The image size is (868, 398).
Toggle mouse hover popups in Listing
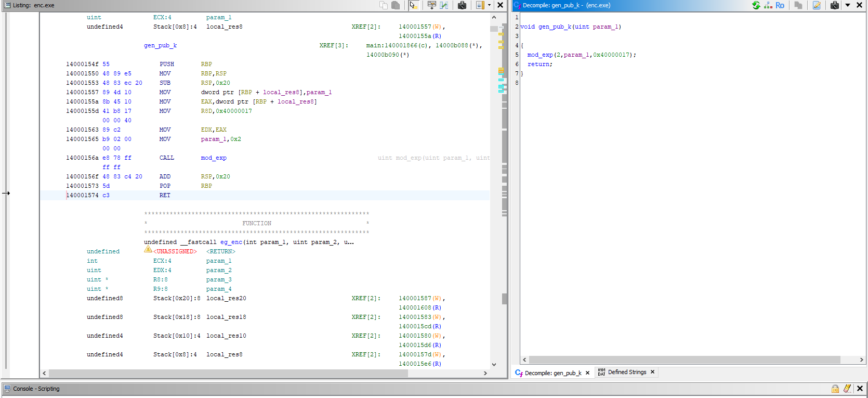tap(413, 5)
